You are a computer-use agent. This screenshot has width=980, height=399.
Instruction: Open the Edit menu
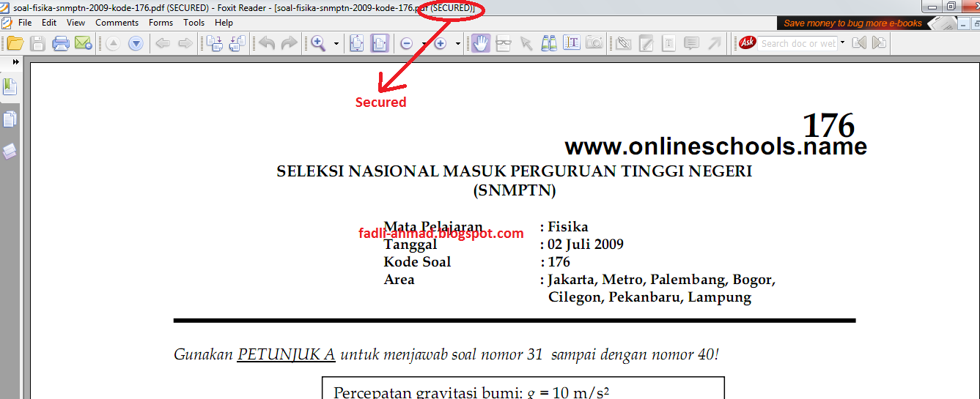pyautogui.click(x=49, y=23)
